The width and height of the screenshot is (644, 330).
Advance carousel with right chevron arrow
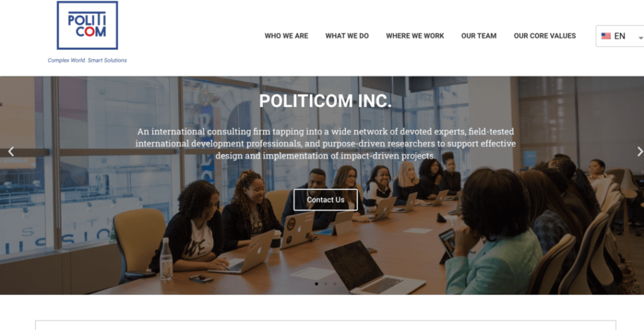[639, 151]
